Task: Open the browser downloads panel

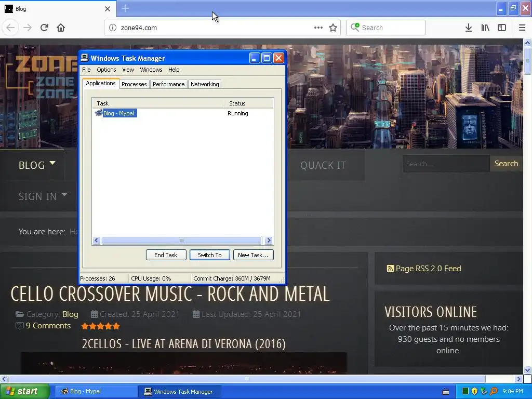Action: pos(469,28)
